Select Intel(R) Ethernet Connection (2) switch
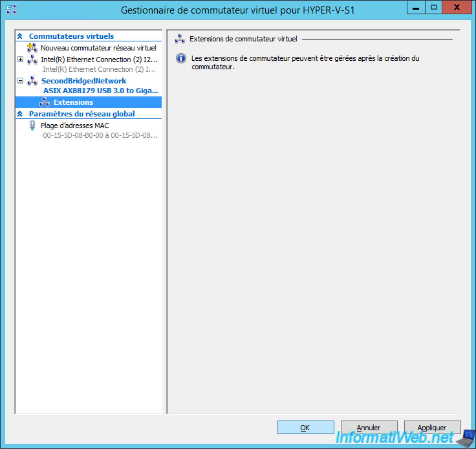Image resolution: width=476 pixels, height=449 pixels. [x=99, y=60]
